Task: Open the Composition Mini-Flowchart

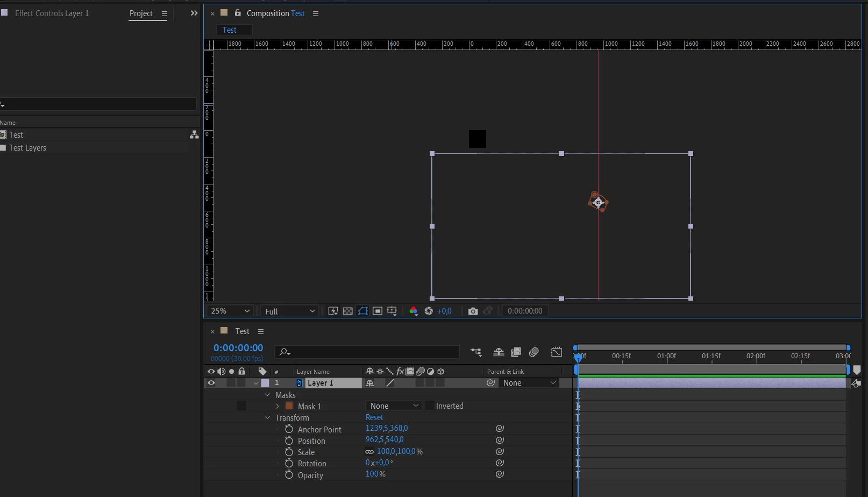Action: point(476,352)
